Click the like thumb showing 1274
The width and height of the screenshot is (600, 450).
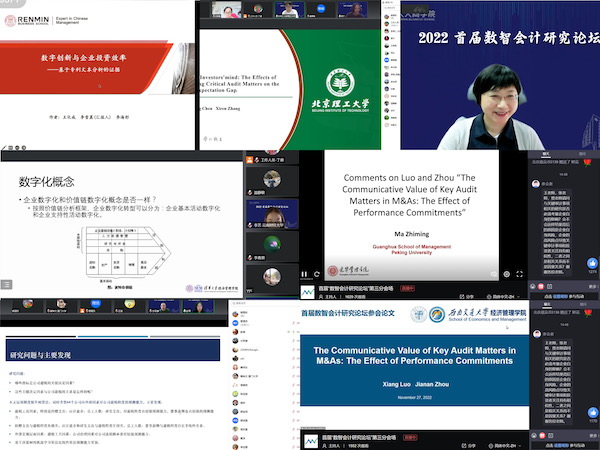[x=592, y=262]
